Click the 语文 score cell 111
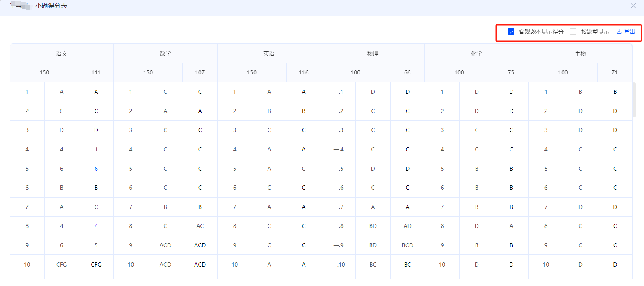 tap(96, 72)
